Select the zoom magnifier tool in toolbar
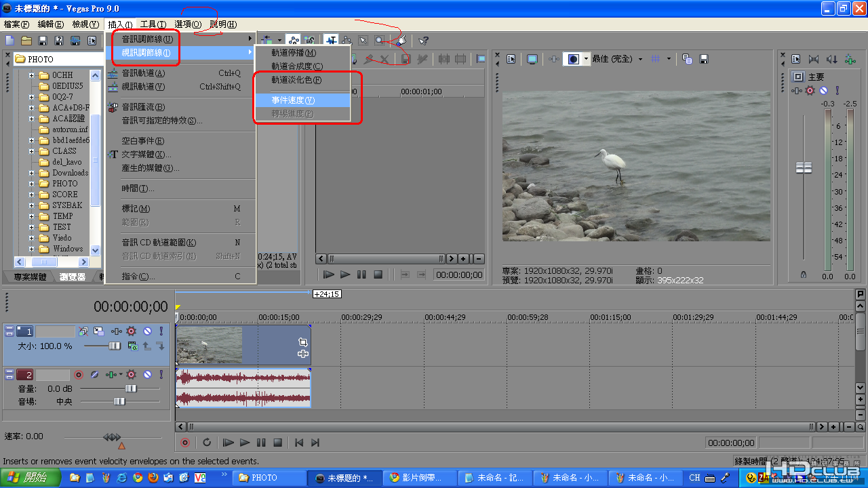The image size is (868, 488). pos(380,41)
